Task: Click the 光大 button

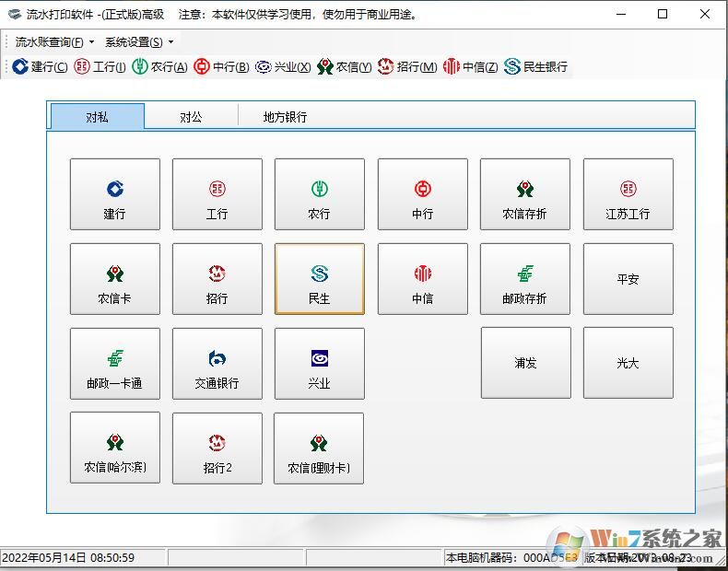Action: pyautogui.click(x=628, y=363)
